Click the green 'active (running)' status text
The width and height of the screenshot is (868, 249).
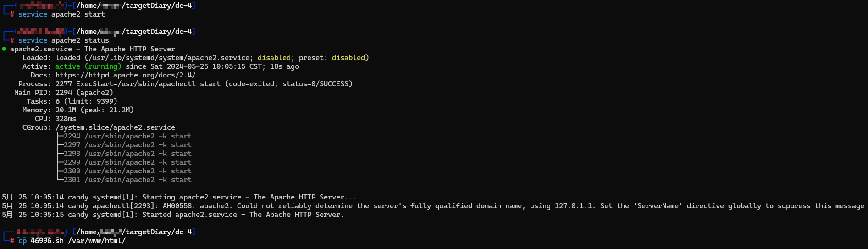tap(88, 66)
